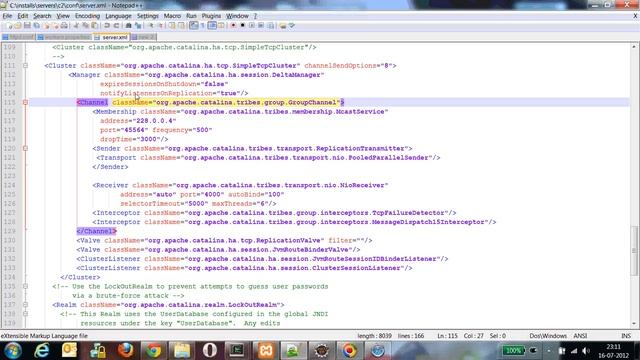The height and width of the screenshot is (360, 640).
Task: Open the Language menu
Action: 118,16
